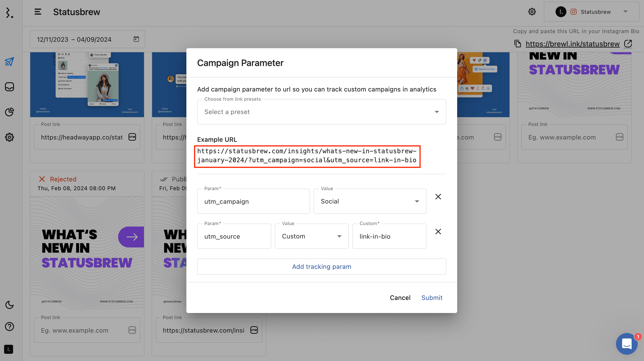This screenshot has width=644, height=361.
Task: Click the Campaign Parameter dialog title
Action: [240, 63]
